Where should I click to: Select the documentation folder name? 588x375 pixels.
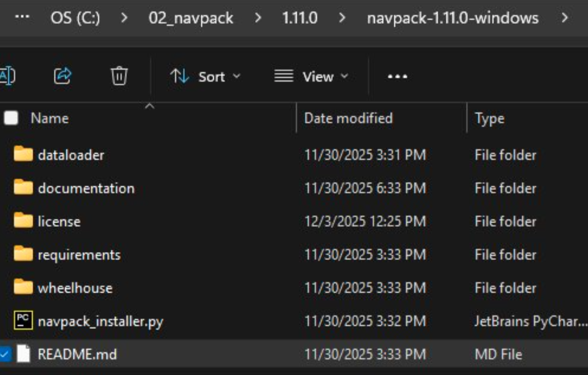pyautogui.click(x=86, y=188)
